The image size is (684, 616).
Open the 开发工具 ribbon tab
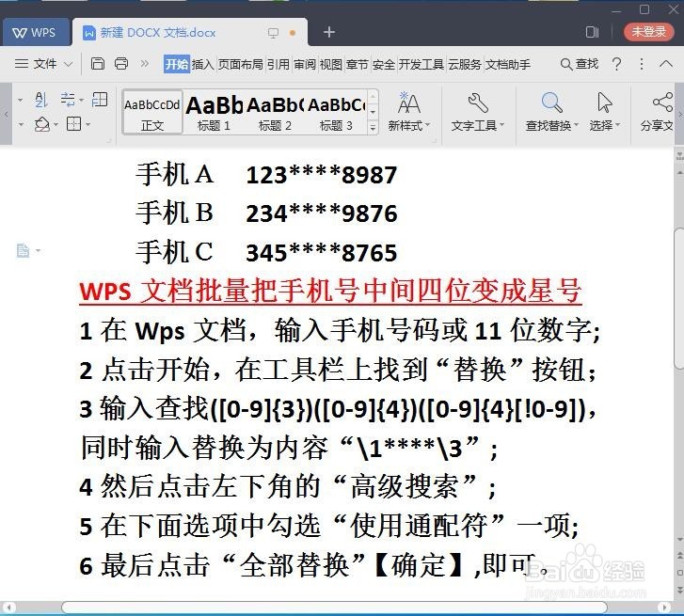[421, 65]
